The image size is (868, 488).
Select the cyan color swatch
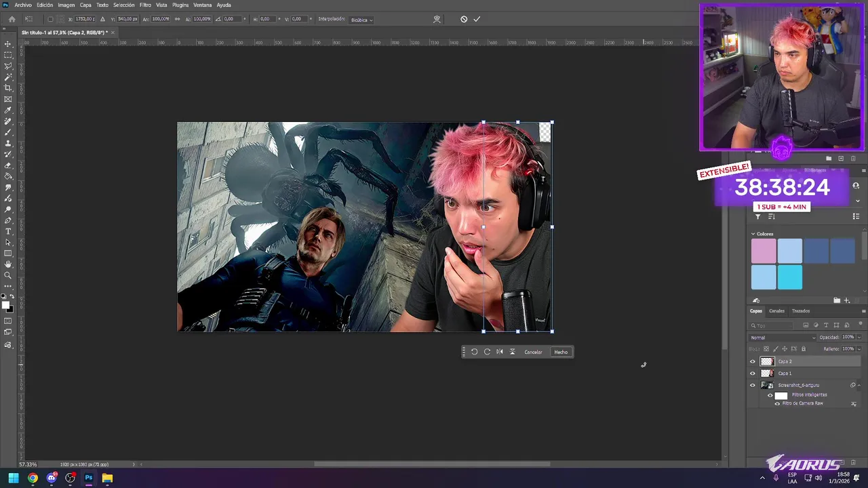click(x=790, y=277)
